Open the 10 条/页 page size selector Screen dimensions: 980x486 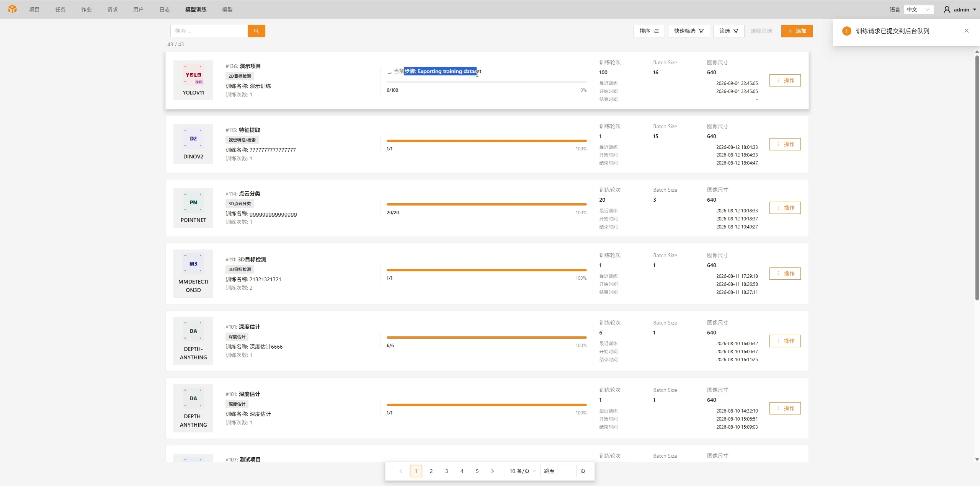[x=523, y=471]
